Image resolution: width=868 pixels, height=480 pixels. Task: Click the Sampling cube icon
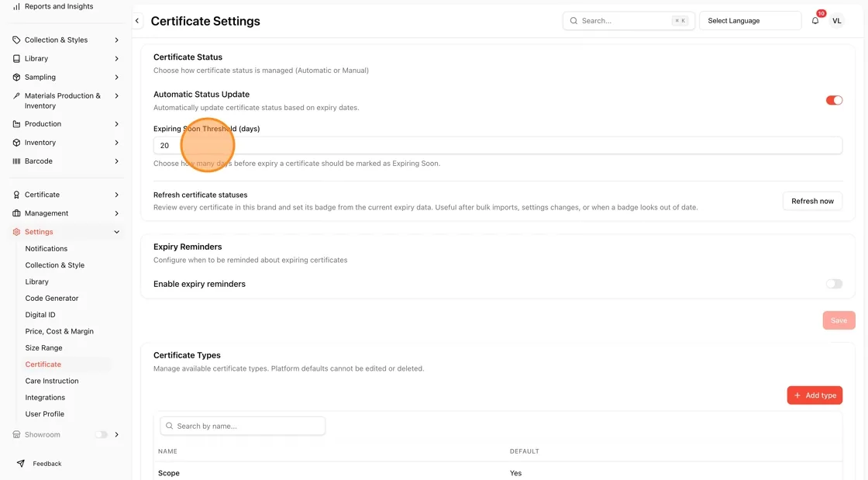(x=16, y=78)
